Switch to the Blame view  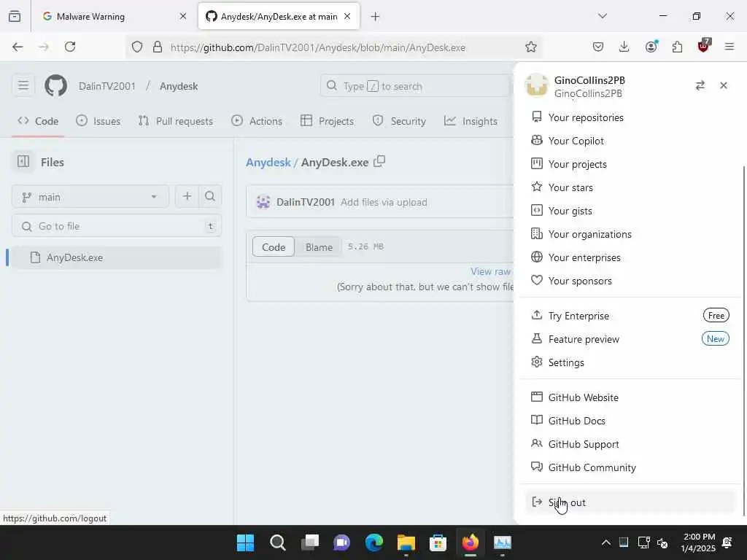(319, 246)
